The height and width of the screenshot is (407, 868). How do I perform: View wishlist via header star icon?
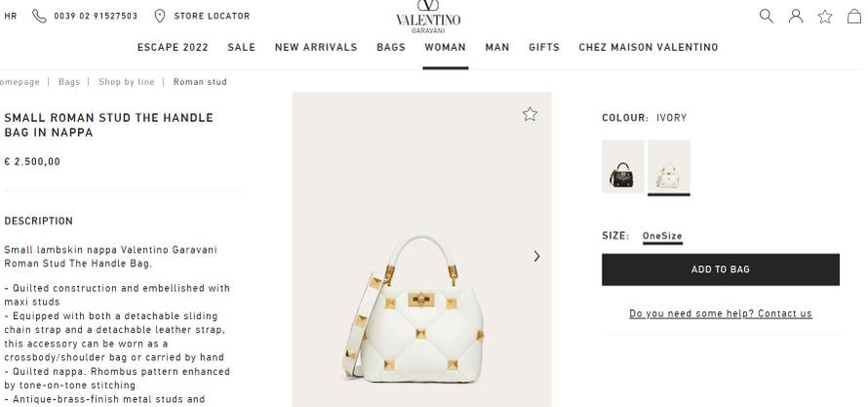coord(825,17)
